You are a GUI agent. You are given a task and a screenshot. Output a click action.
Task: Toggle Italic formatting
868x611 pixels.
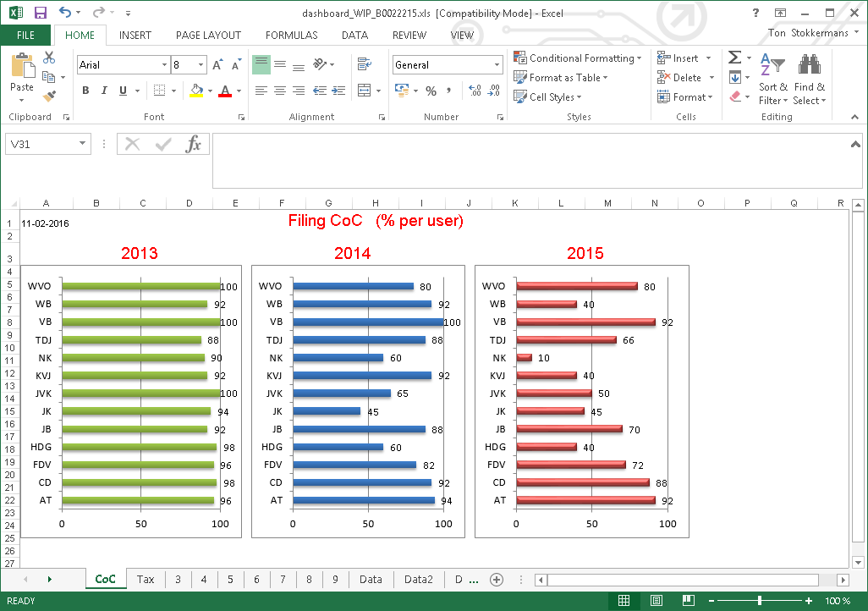[104, 91]
